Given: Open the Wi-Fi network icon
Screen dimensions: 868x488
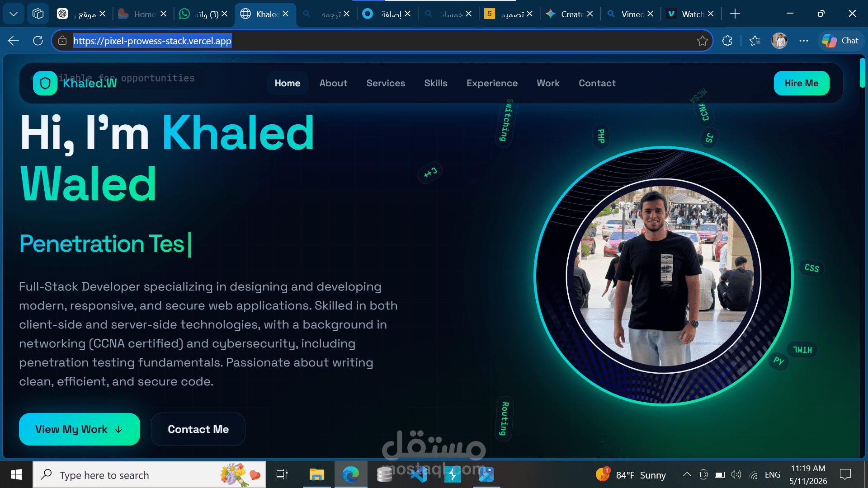Looking at the screenshot, I should 753,474.
